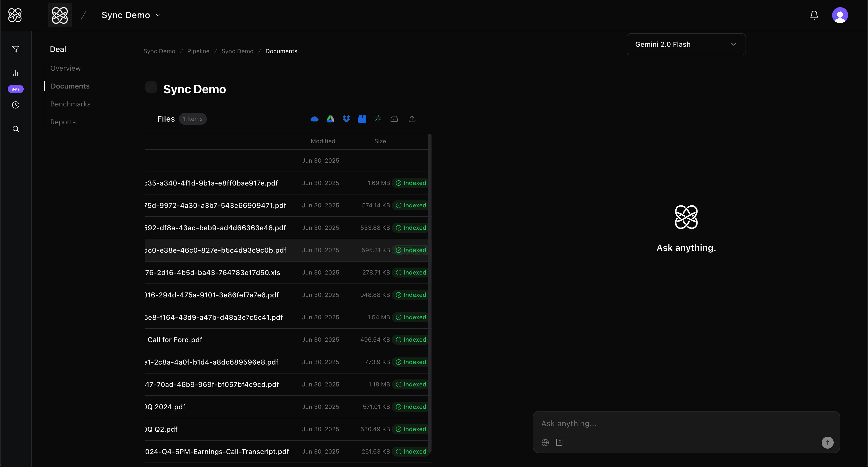Viewport: 868px width, 467px height.
Task: Click Indexed badge on the 1.69 MB row
Action: (x=411, y=183)
